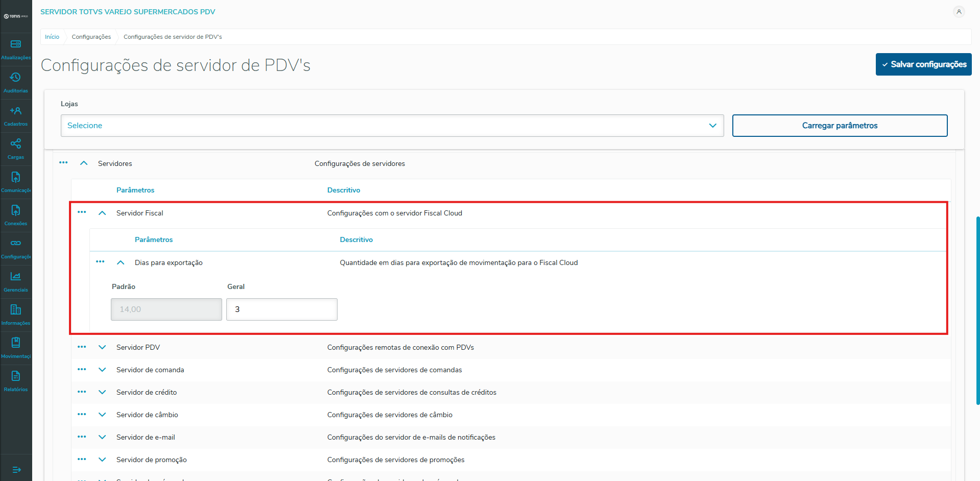Click the Salvar configurações button
980x481 pixels.
point(923,64)
